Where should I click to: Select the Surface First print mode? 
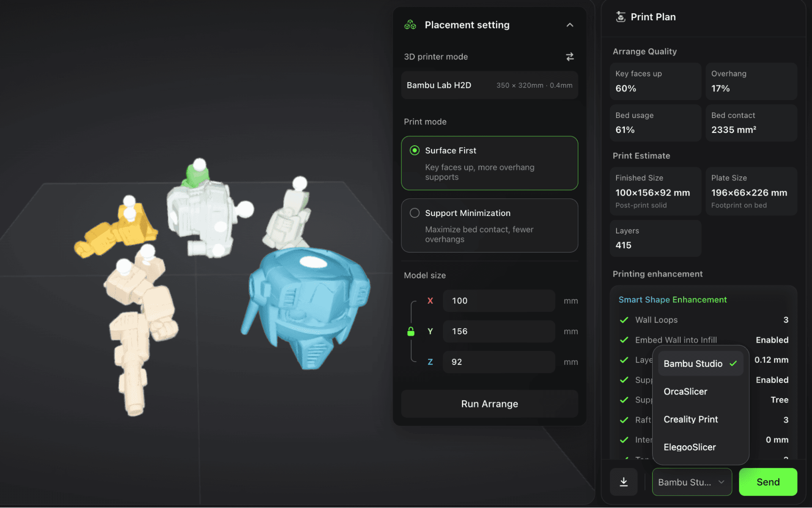point(489,163)
